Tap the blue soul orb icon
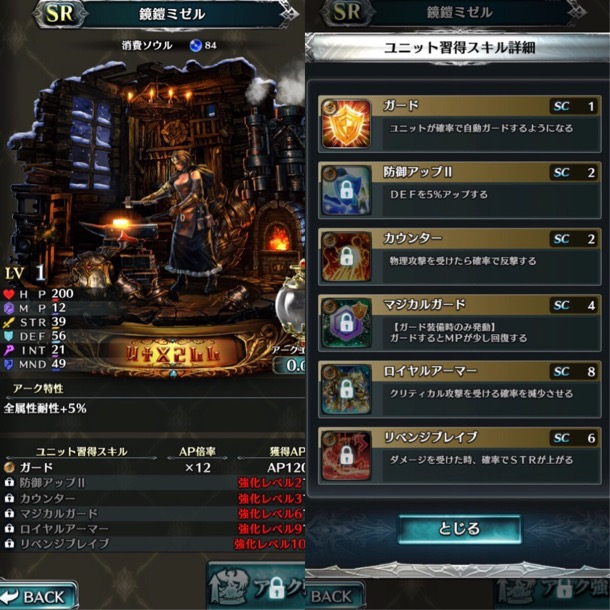Screen dimensions: 610x610 (x=195, y=45)
